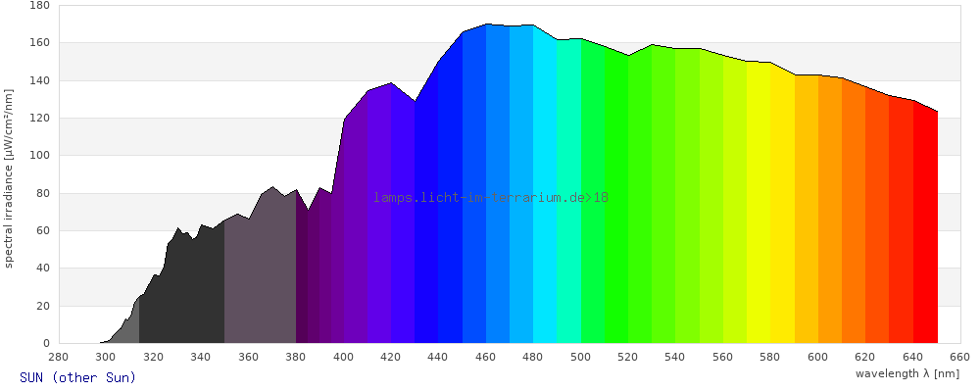Image resolution: width=980 pixels, height=392 pixels.
Task: Click the dark charcoal region between 320 and 350 nm
Action: tap(191, 294)
